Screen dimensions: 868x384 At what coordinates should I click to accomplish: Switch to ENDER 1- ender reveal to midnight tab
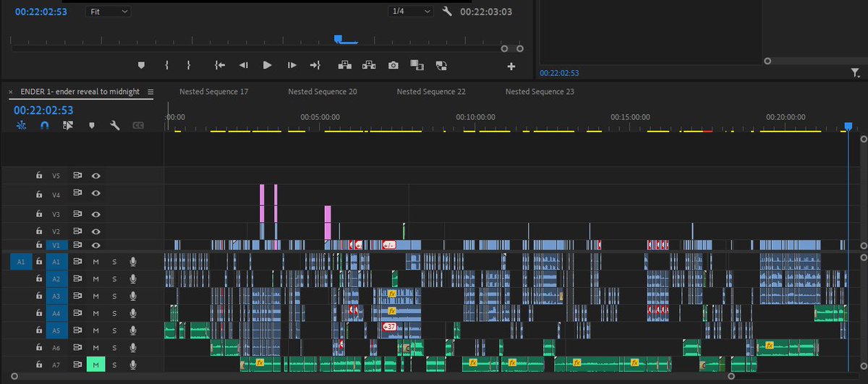click(80, 92)
